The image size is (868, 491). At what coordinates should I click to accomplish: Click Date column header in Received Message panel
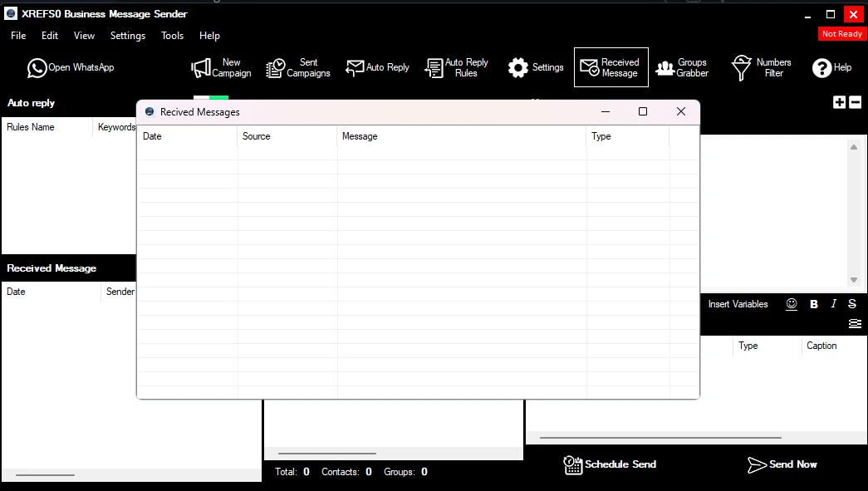(x=51, y=292)
